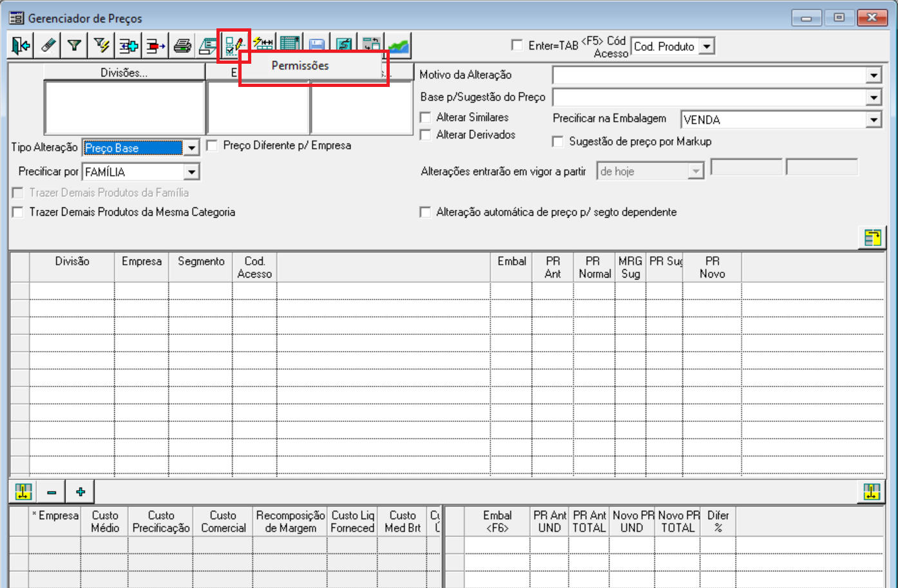Viewport: 898px width, 588px height.
Task: Click the printer icon
Action: pos(183,45)
